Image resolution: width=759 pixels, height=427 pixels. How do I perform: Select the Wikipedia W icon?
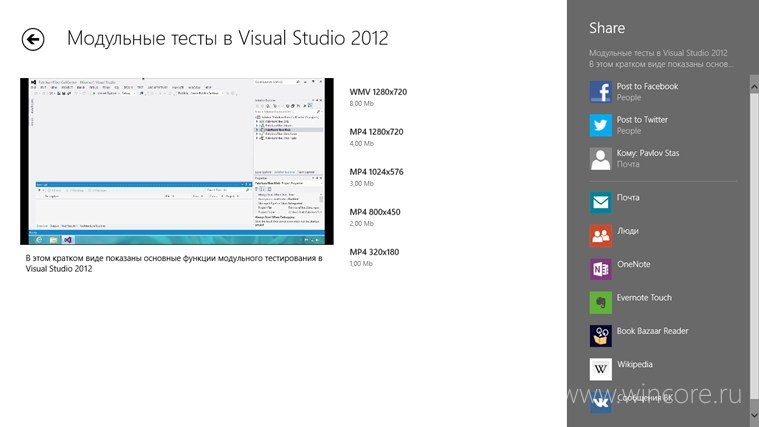[x=601, y=369]
